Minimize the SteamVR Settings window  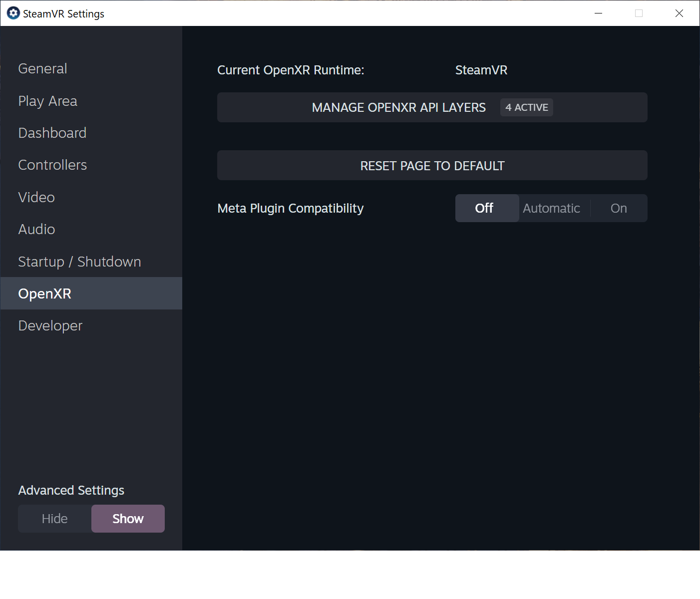[x=599, y=13]
